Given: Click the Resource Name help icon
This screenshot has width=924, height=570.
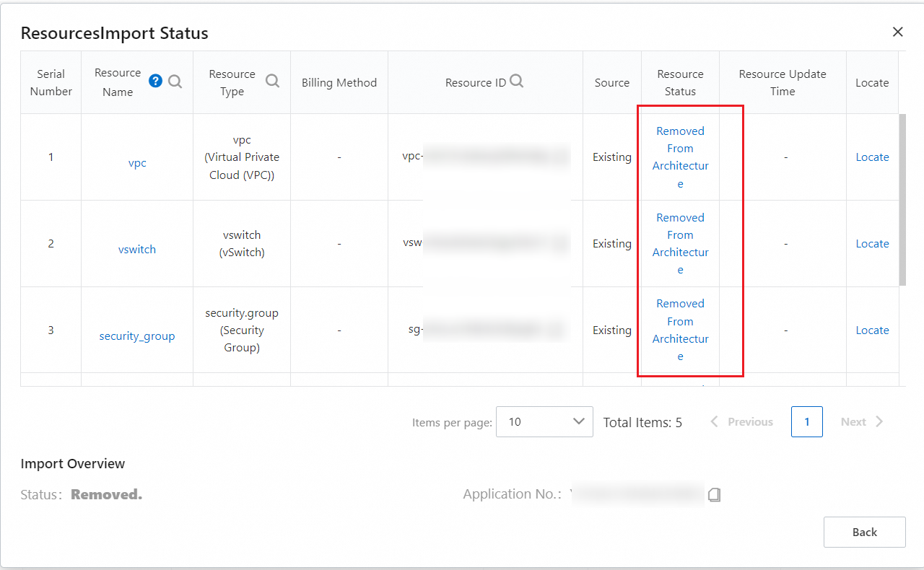Looking at the screenshot, I should (x=155, y=81).
